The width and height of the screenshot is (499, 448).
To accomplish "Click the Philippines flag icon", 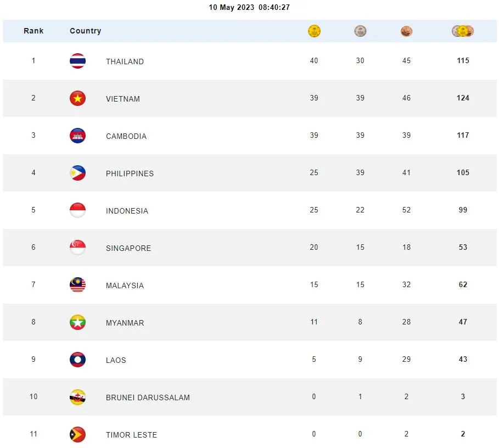I will point(77,173).
